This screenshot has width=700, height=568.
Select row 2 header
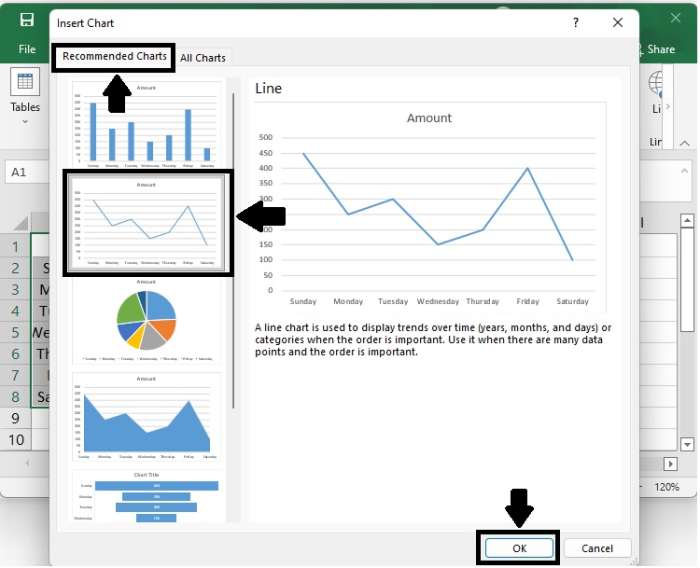[16, 268]
